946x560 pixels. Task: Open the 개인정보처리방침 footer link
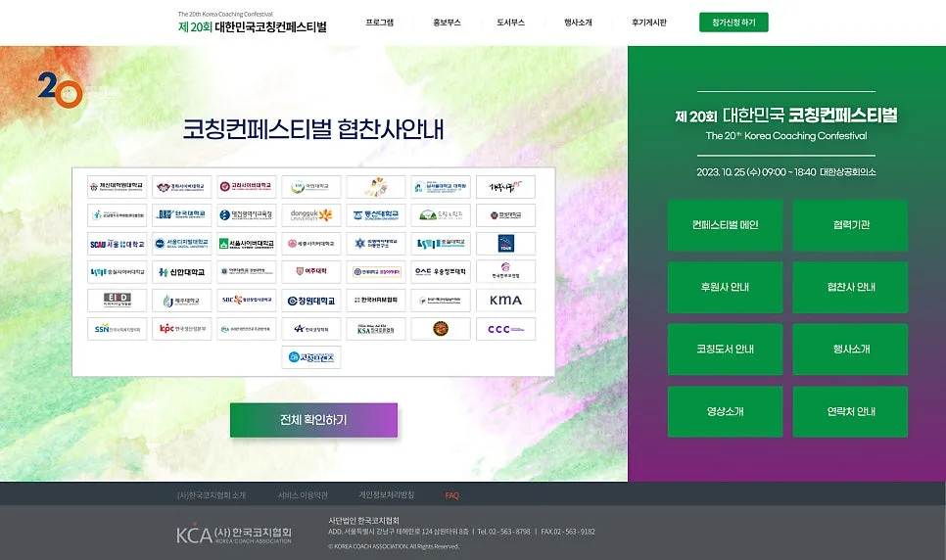click(386, 495)
